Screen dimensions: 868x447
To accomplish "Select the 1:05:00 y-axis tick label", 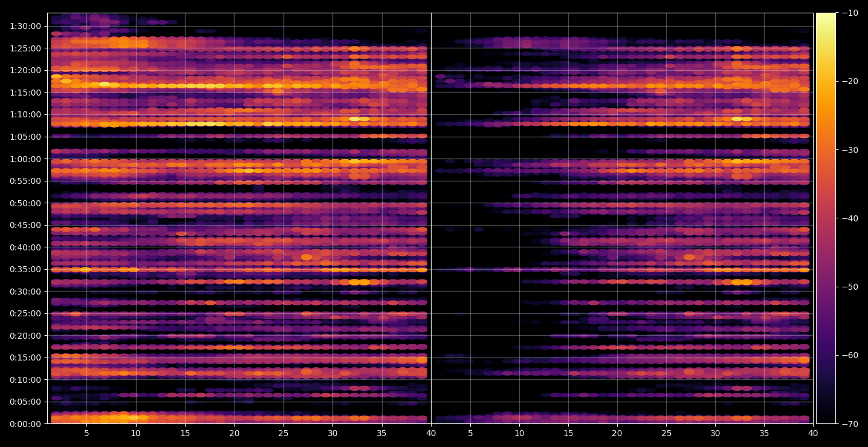I will tap(26, 137).
